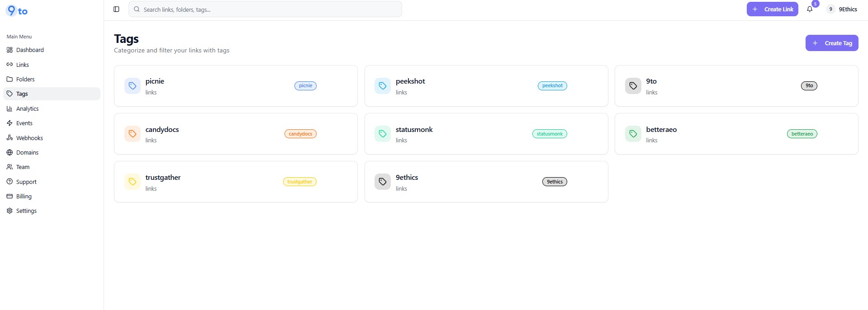The height and width of the screenshot is (310, 868).
Task: Toggle the sidebar collapse icon
Action: tap(116, 9)
